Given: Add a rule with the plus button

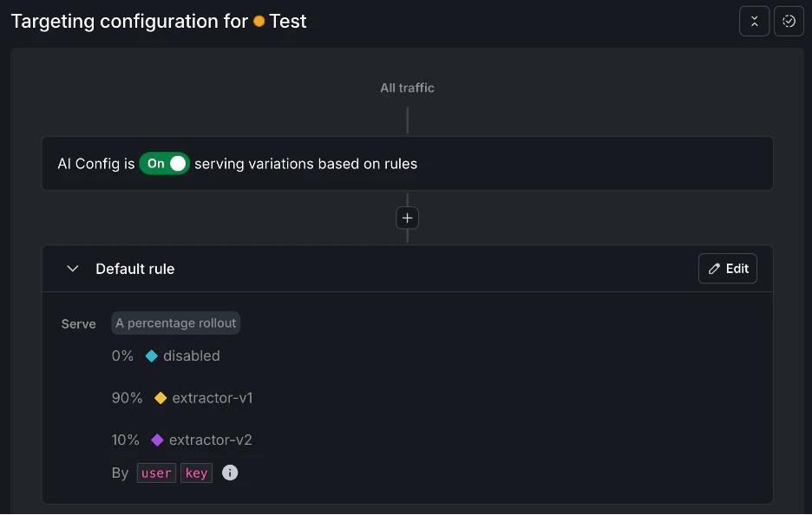Looking at the screenshot, I should [407, 218].
